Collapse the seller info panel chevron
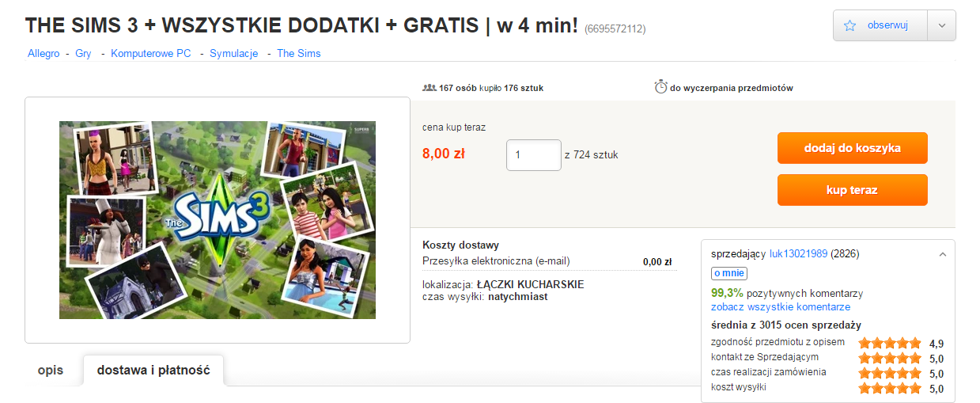The width and height of the screenshot is (980, 403). coord(942,254)
